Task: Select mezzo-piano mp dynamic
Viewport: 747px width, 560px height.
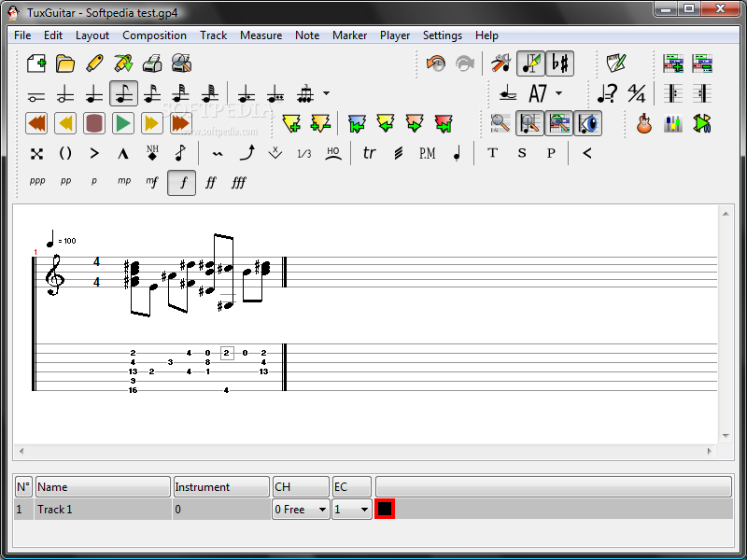Action: click(x=124, y=181)
